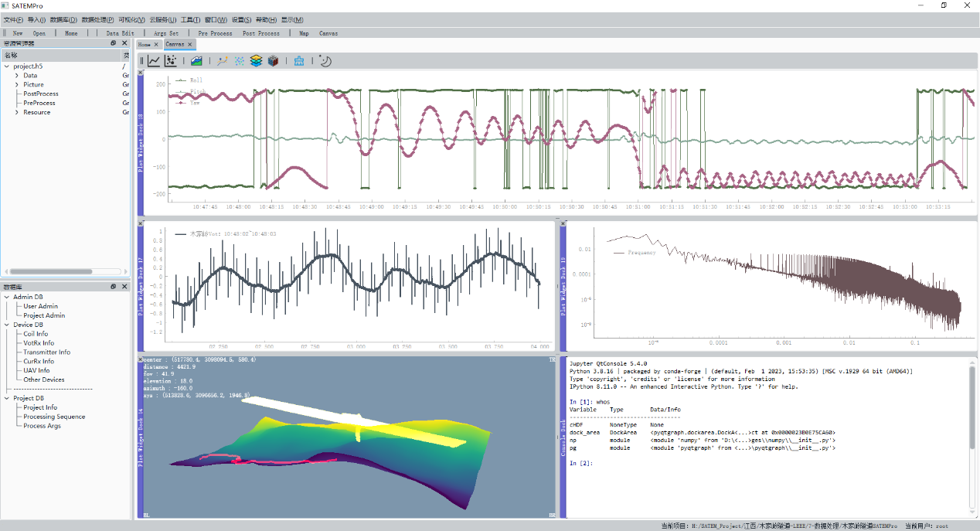Expand the Data tree node
The width and height of the screenshot is (980, 531).
coord(16,76)
